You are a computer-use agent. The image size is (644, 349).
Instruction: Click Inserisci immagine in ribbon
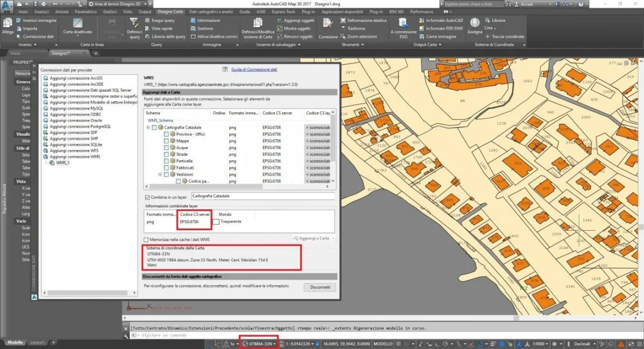(x=36, y=20)
